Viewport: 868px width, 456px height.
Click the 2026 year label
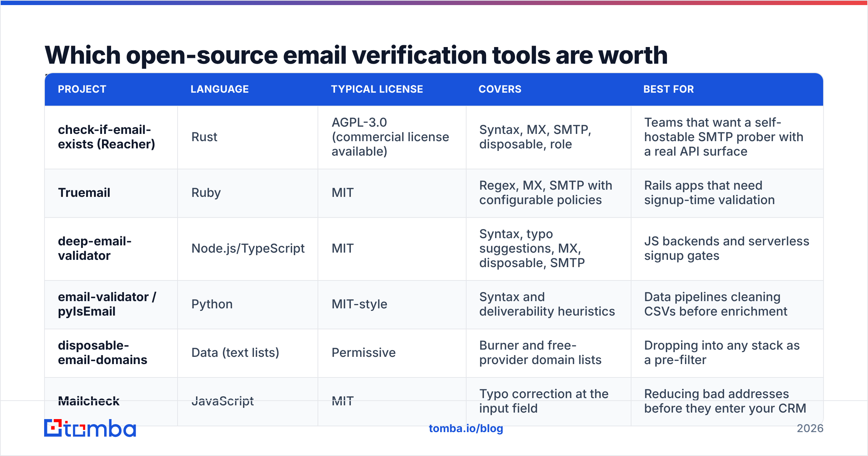coord(810,428)
